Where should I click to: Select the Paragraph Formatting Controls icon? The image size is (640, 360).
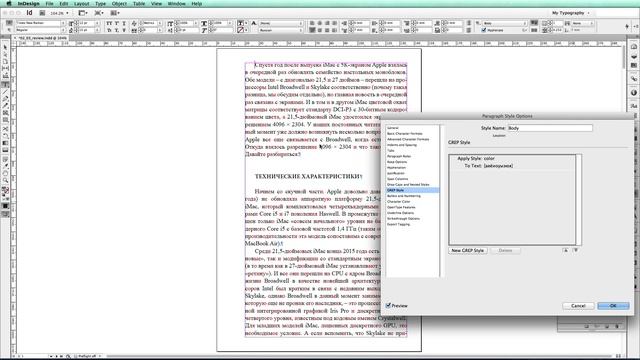9,30
